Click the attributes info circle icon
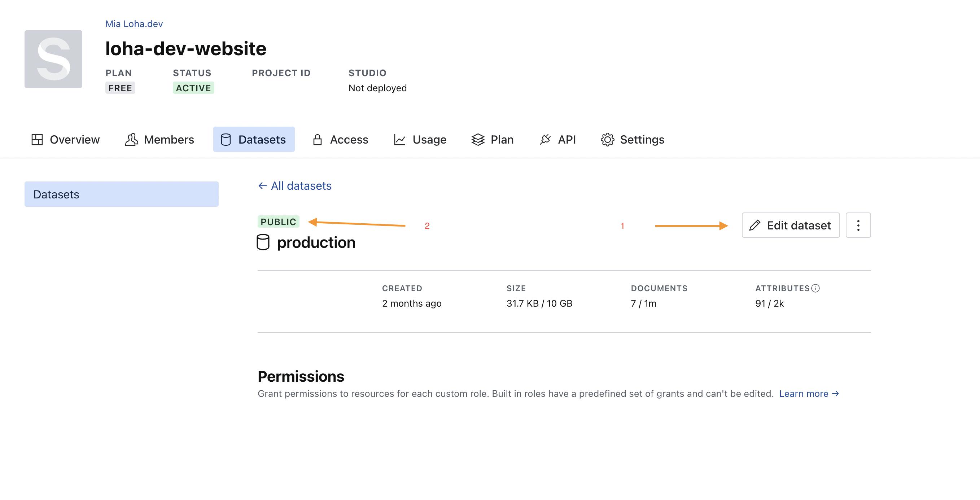 tap(815, 288)
